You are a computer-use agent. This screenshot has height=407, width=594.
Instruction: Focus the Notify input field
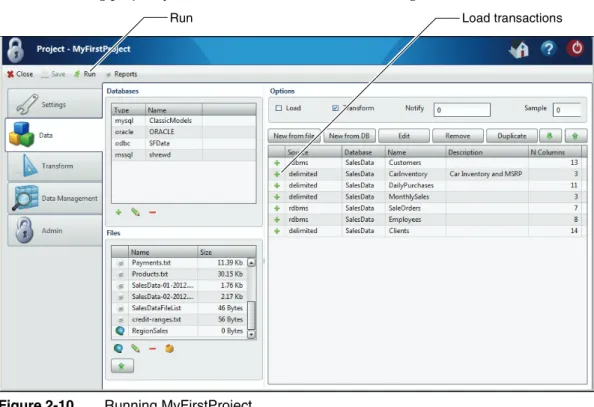(462, 110)
